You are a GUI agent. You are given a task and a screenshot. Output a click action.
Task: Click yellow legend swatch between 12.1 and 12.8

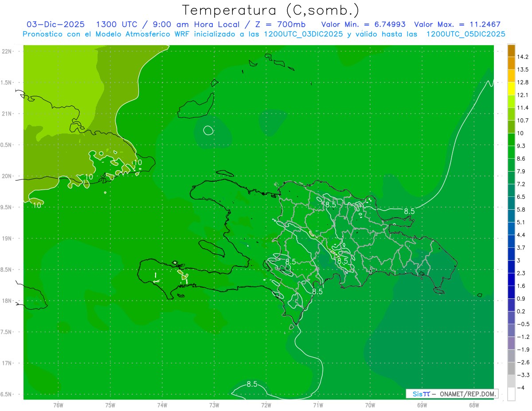coord(511,89)
